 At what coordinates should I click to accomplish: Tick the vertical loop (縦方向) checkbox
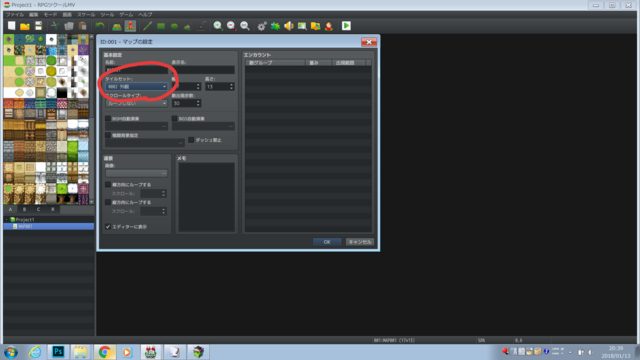pyautogui.click(x=108, y=202)
